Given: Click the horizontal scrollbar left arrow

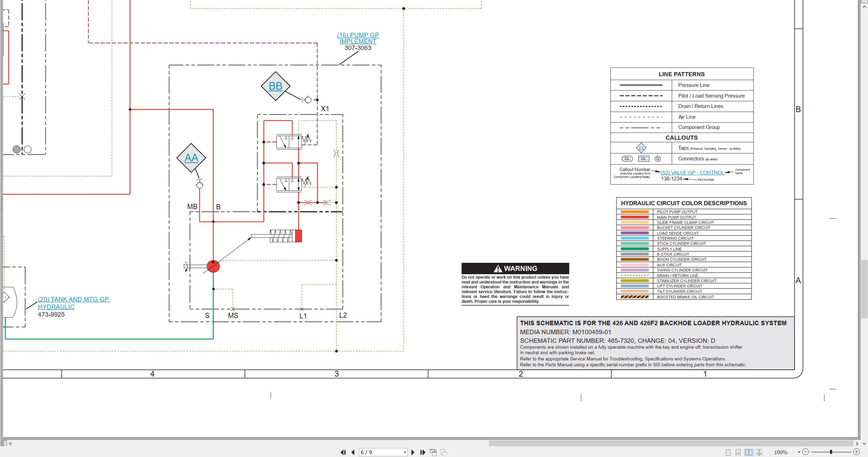Looking at the screenshot, I should pyautogui.click(x=10, y=444).
